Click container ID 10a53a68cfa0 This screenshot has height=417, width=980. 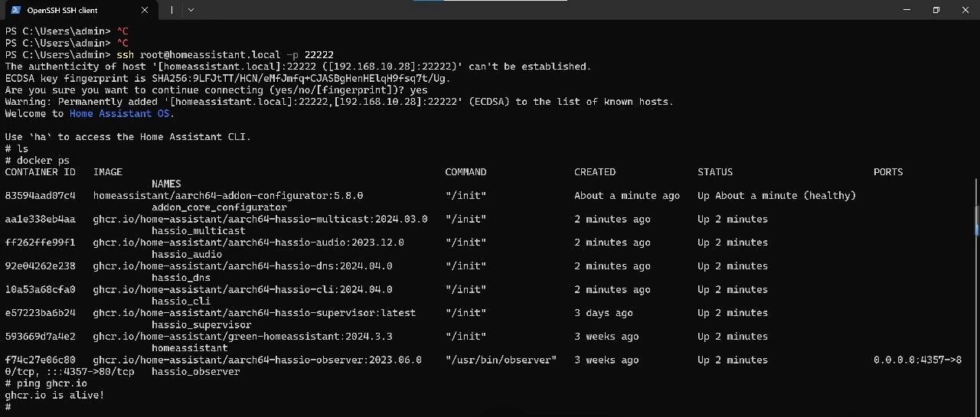point(40,290)
